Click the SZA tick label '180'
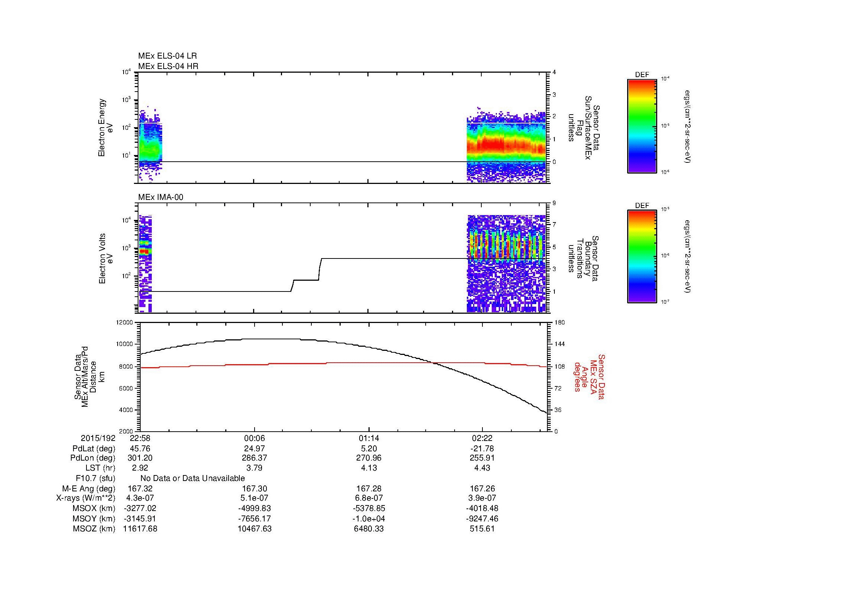The image size is (868, 613). coord(559,323)
